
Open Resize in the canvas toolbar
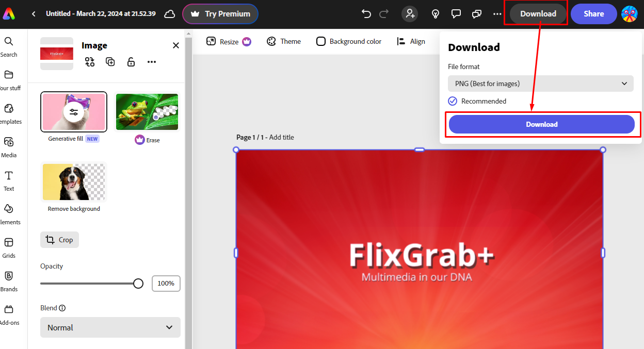click(229, 41)
